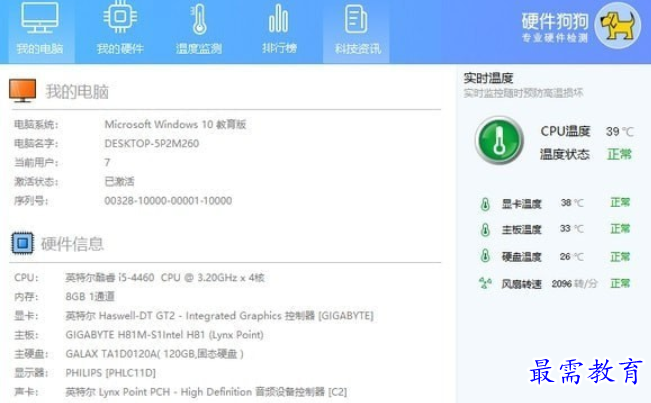
Task: Click thermometer icon next to 硬盘温度
Action: (x=485, y=256)
